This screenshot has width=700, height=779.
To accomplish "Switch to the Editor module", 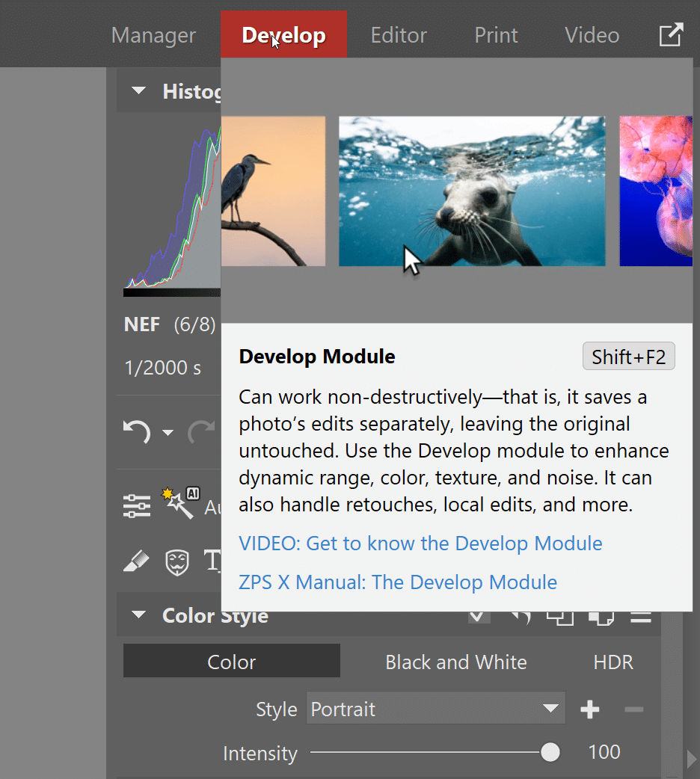I will click(399, 34).
